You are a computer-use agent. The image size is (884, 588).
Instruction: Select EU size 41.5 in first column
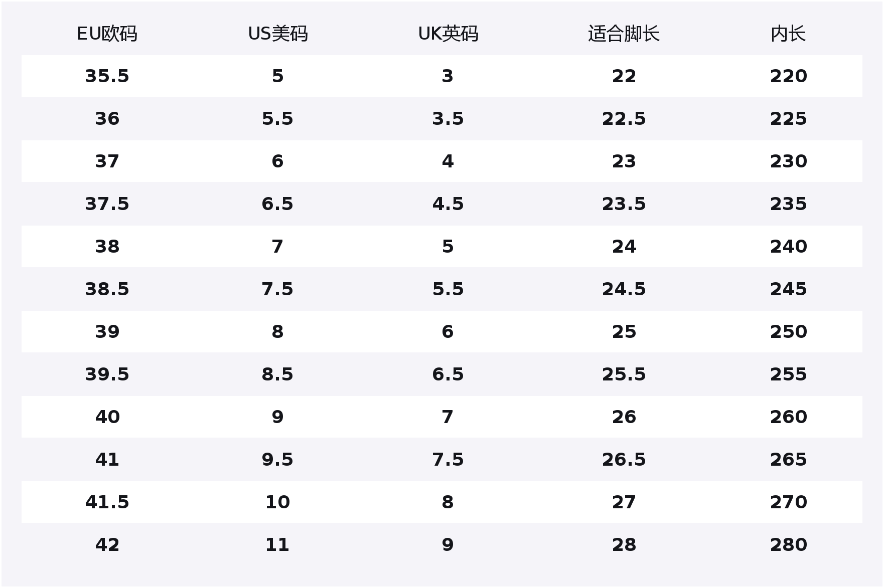click(x=107, y=502)
